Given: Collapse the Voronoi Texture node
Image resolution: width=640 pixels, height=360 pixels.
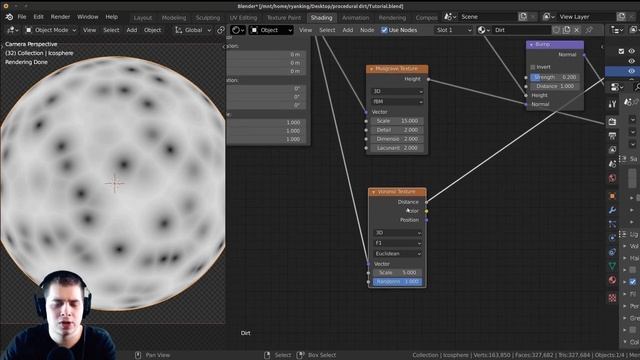Looking at the screenshot, I should coord(373,192).
